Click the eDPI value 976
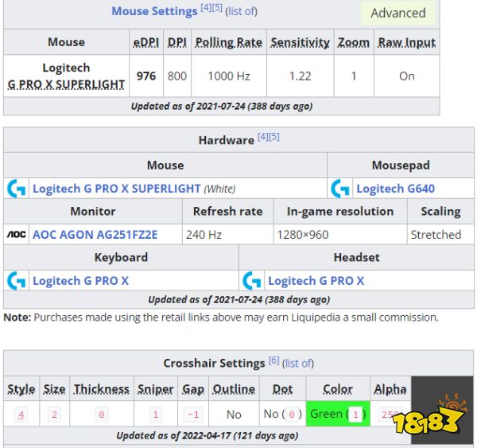Viewport: 477px width, 448px height. point(146,76)
